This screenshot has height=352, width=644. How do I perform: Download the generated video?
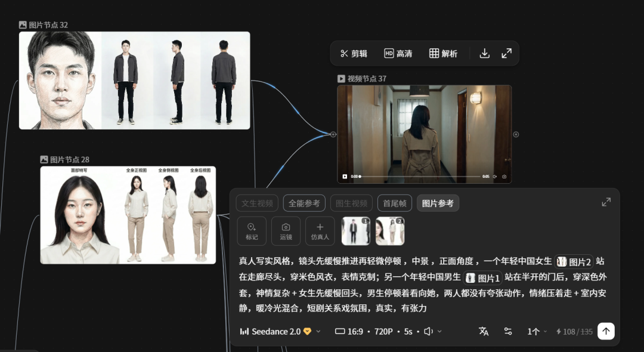(484, 53)
